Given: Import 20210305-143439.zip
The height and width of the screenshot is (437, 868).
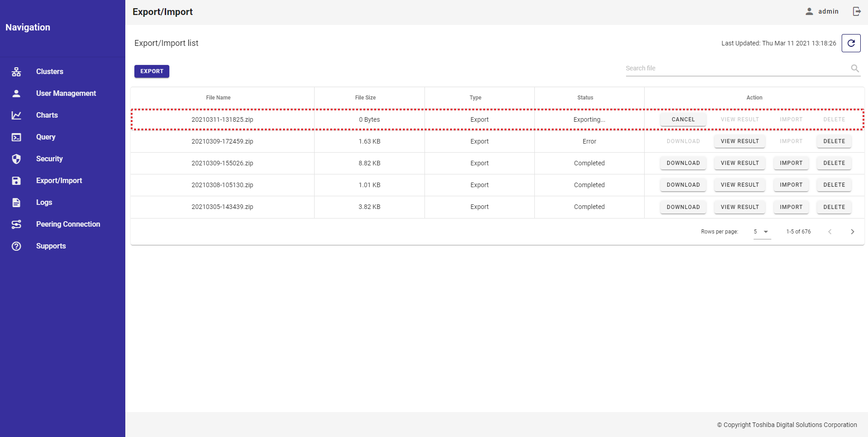Looking at the screenshot, I should point(791,207).
